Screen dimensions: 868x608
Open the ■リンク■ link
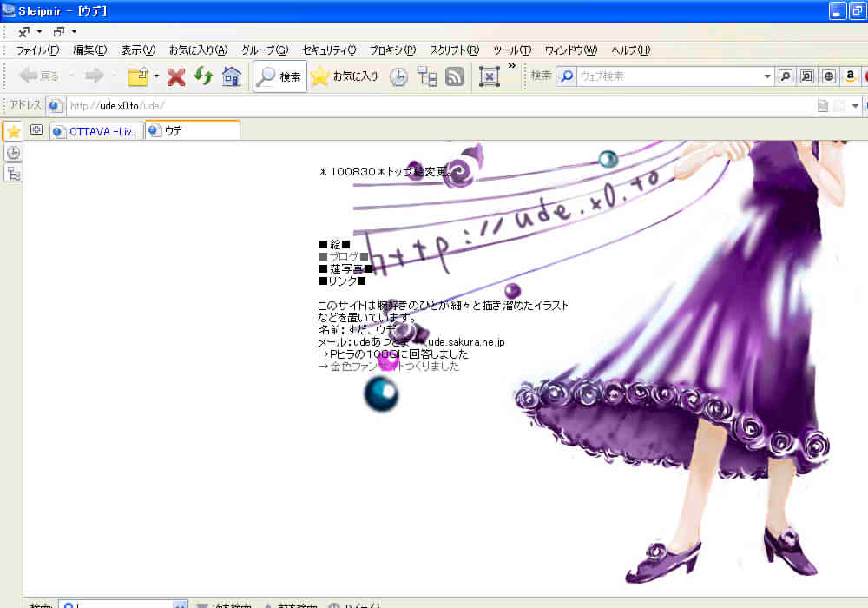click(x=342, y=281)
